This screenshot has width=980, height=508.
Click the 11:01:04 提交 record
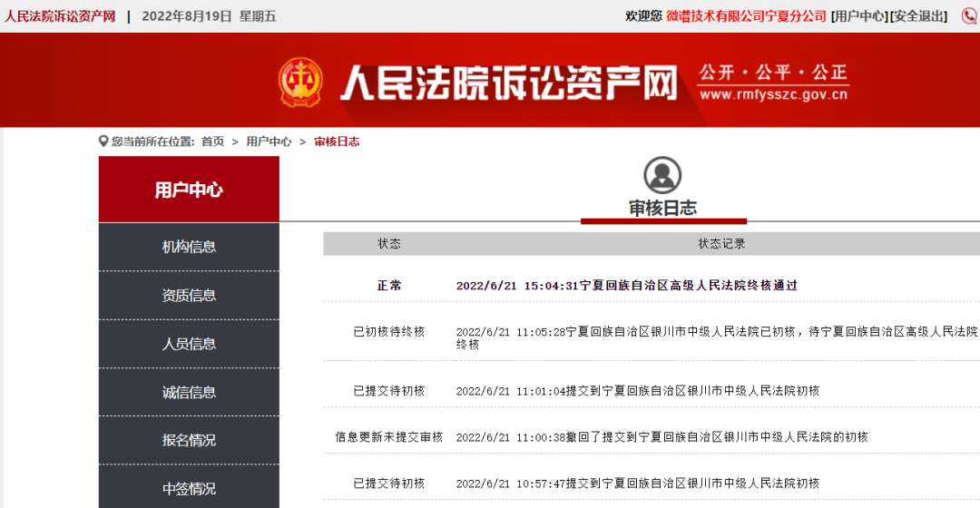(638, 391)
